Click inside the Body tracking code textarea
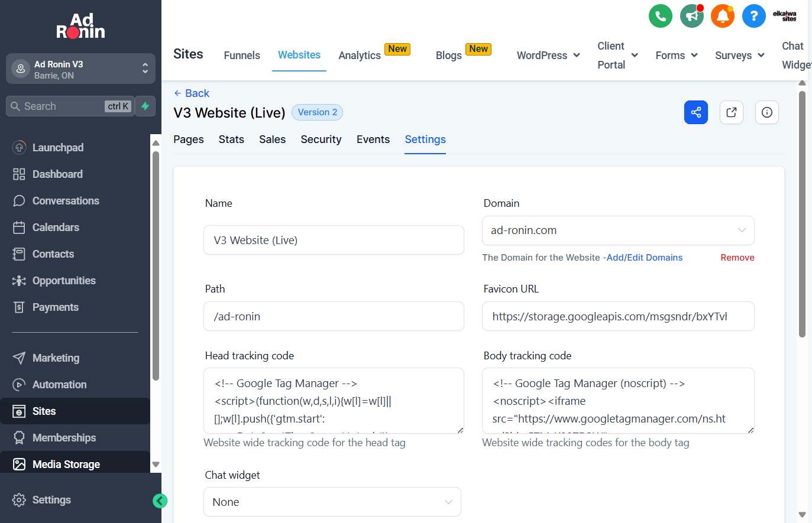 618,401
